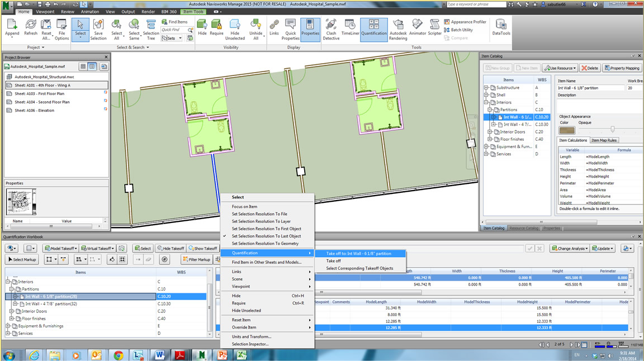Image resolution: width=644 pixels, height=361 pixels.
Task: Open Excel from the taskbar
Action: (241, 355)
